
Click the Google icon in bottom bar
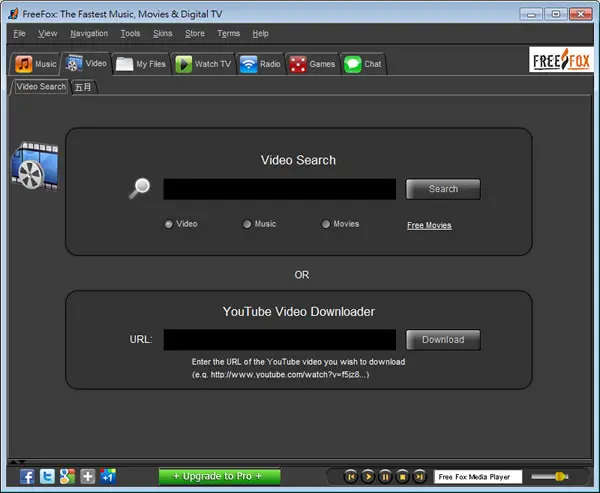67,477
